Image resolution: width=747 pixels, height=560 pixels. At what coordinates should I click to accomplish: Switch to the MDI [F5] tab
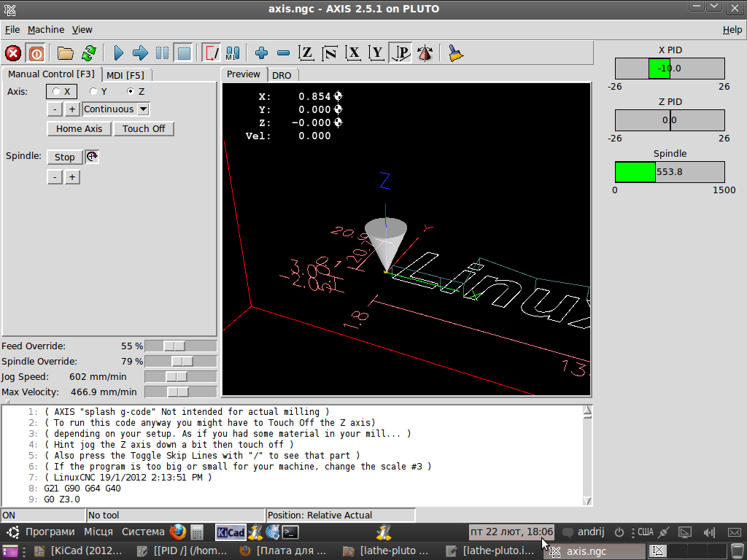point(125,75)
